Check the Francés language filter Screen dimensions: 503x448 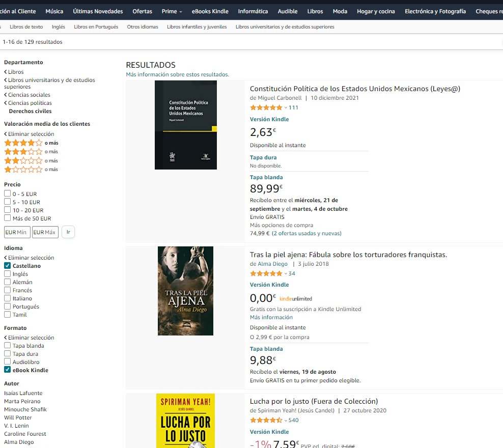(7, 290)
